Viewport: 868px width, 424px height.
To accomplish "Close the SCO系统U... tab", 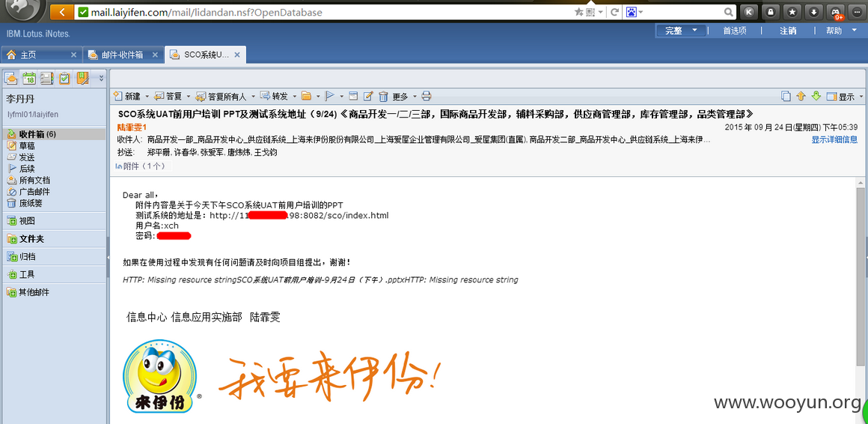I will click(x=237, y=55).
